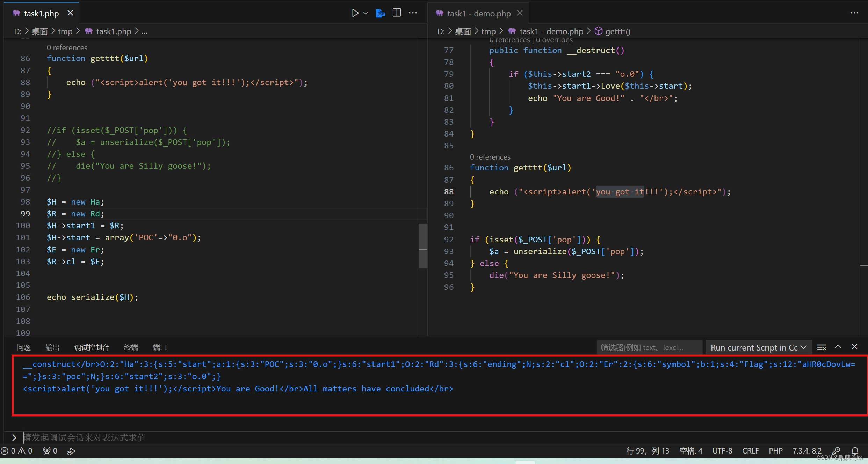Click the D: breadcrumb in left editor
The image size is (868, 464).
coord(18,31)
